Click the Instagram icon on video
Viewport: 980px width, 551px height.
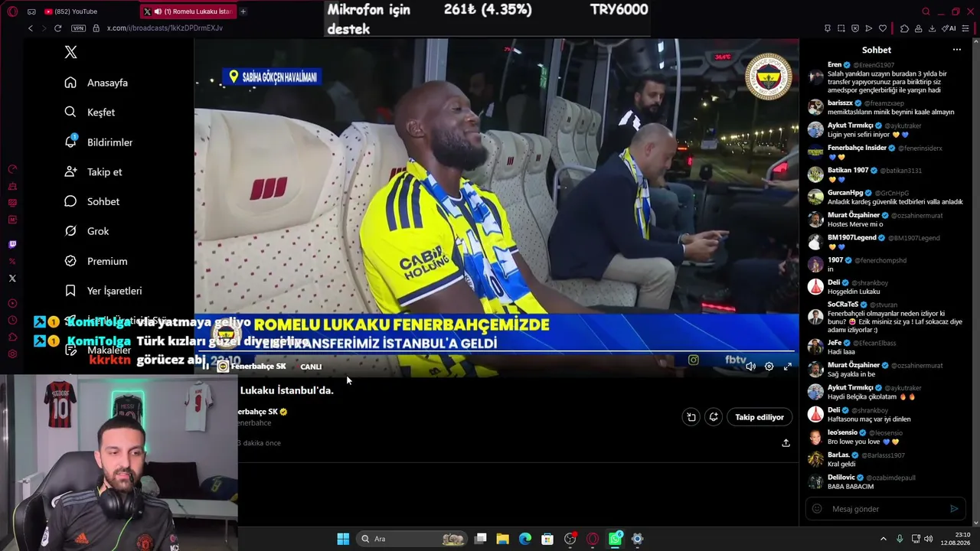click(x=693, y=360)
